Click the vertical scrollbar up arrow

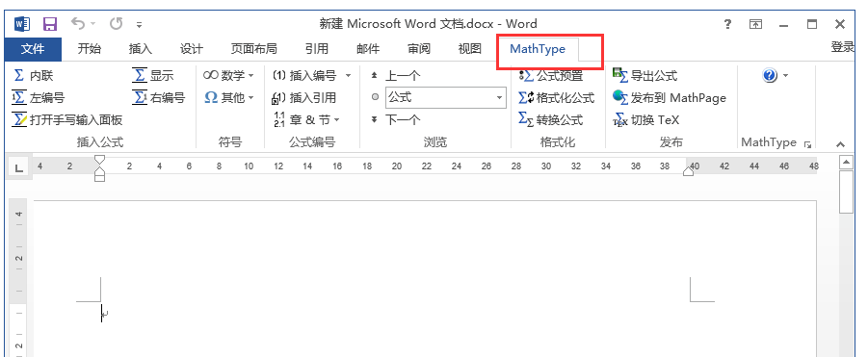tap(846, 163)
